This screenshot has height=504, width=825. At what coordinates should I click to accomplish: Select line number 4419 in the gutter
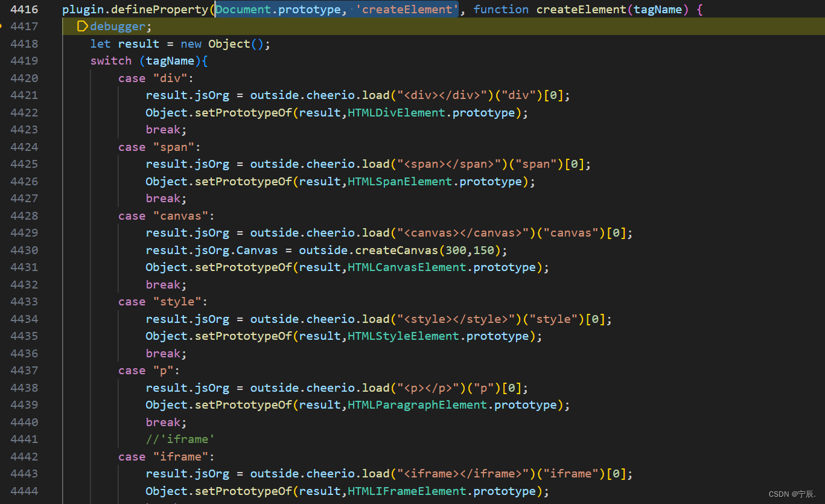tap(24, 61)
